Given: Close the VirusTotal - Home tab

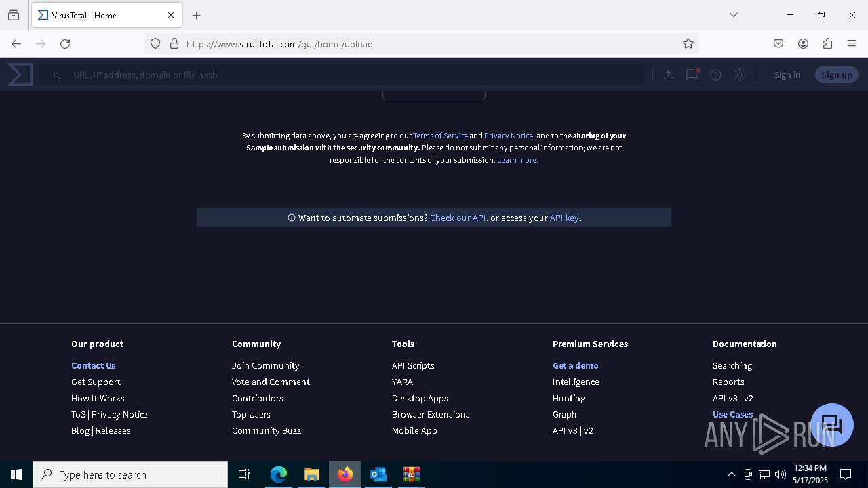Looking at the screenshot, I should (171, 15).
